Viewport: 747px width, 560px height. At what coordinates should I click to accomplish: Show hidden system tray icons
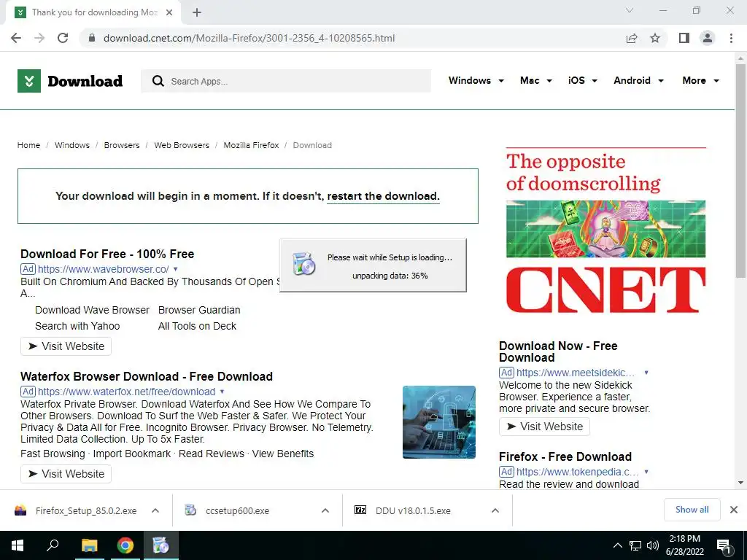point(617,545)
